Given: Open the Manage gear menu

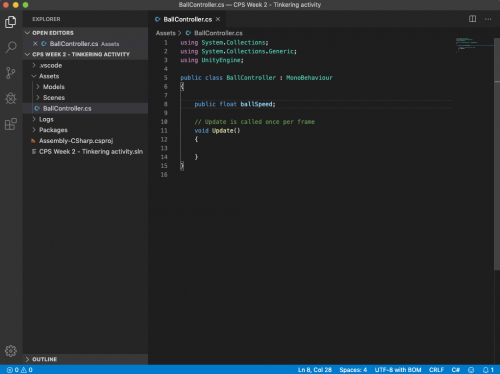Looking at the screenshot, I should 11,351.
